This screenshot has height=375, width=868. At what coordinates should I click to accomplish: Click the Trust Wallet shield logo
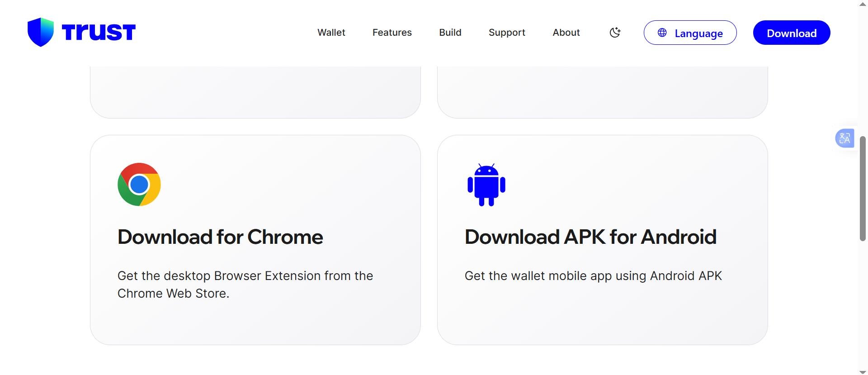pyautogui.click(x=41, y=32)
